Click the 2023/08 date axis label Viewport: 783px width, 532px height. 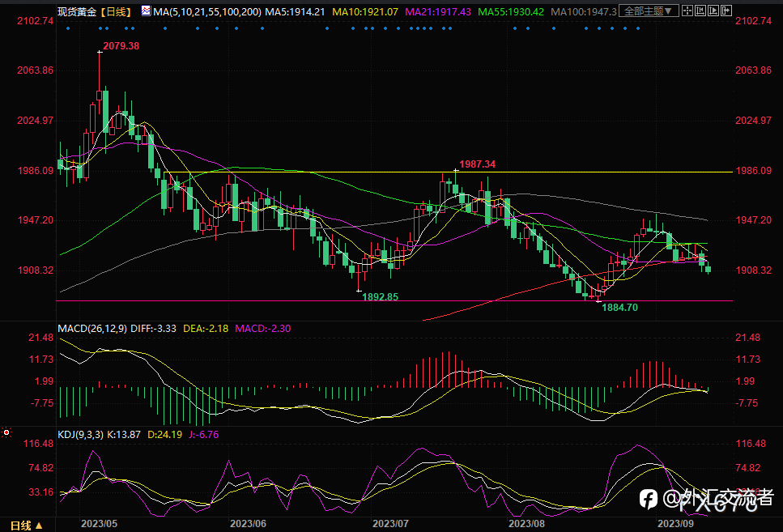(526, 524)
